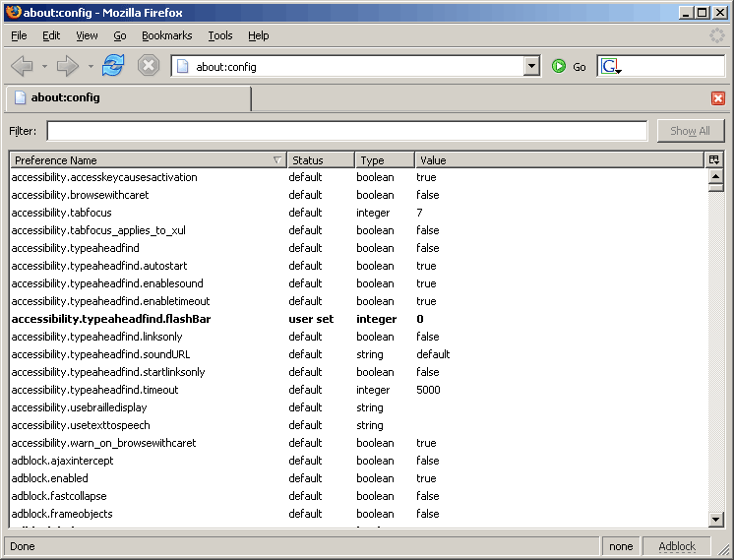Viewport: 734px width, 560px height.
Task: Open the column picker icon
Action: (x=714, y=160)
